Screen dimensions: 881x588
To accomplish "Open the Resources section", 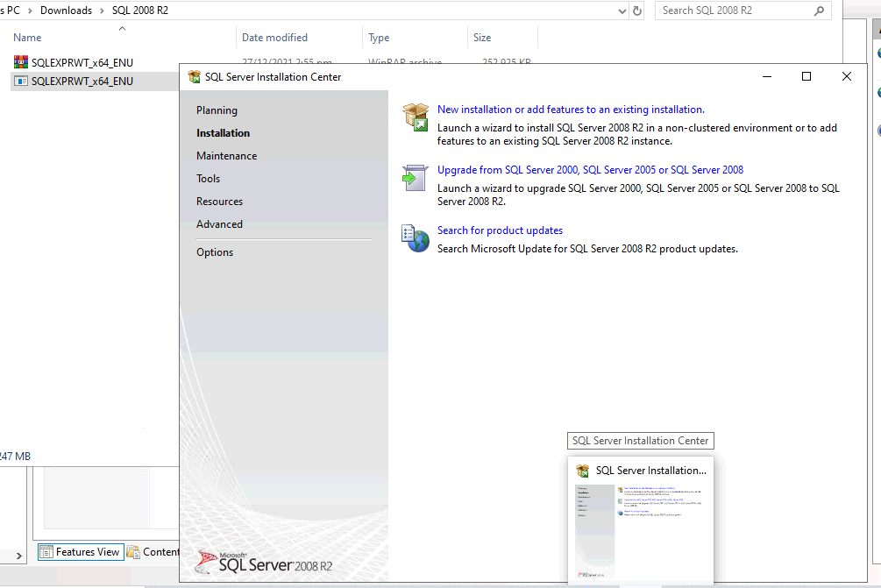I will [x=219, y=201].
